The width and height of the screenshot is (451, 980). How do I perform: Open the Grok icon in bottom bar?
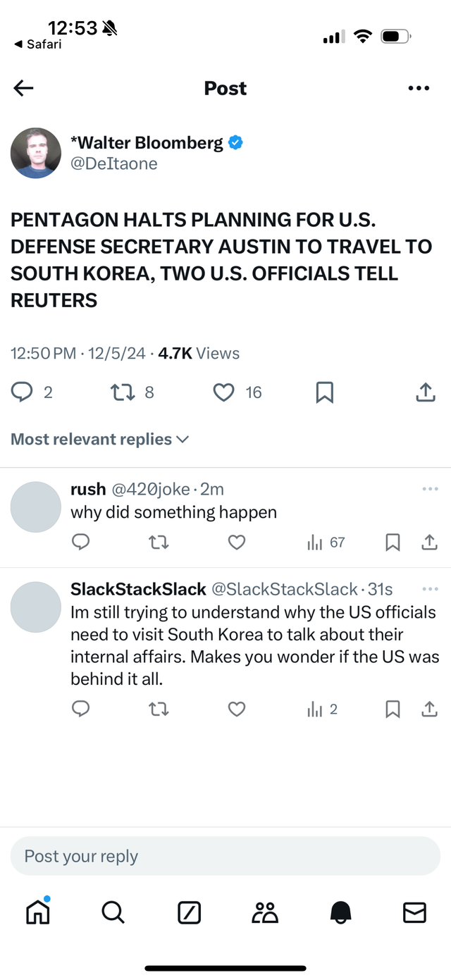pos(188,911)
